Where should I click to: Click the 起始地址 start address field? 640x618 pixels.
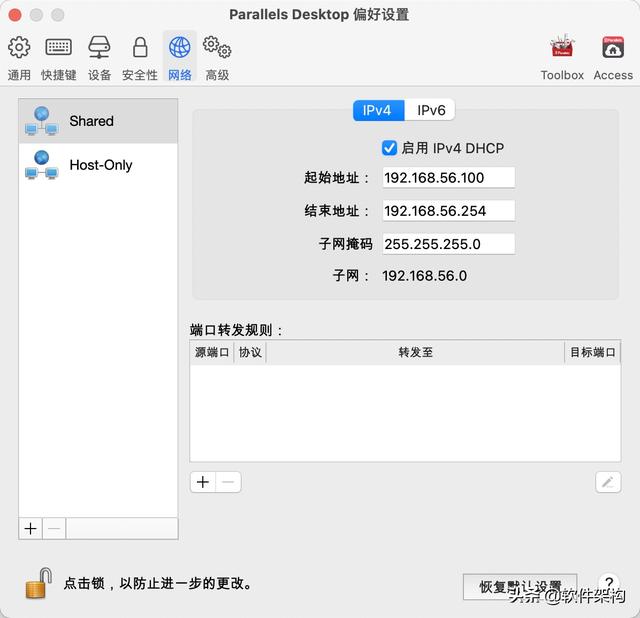tap(449, 178)
